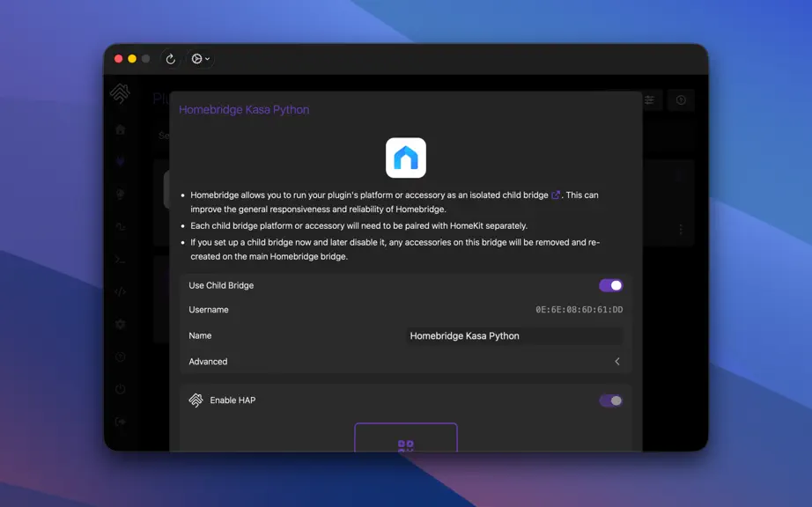The height and width of the screenshot is (507, 812).
Task: Click the log out icon in the sidebar
Action: pyautogui.click(x=120, y=422)
